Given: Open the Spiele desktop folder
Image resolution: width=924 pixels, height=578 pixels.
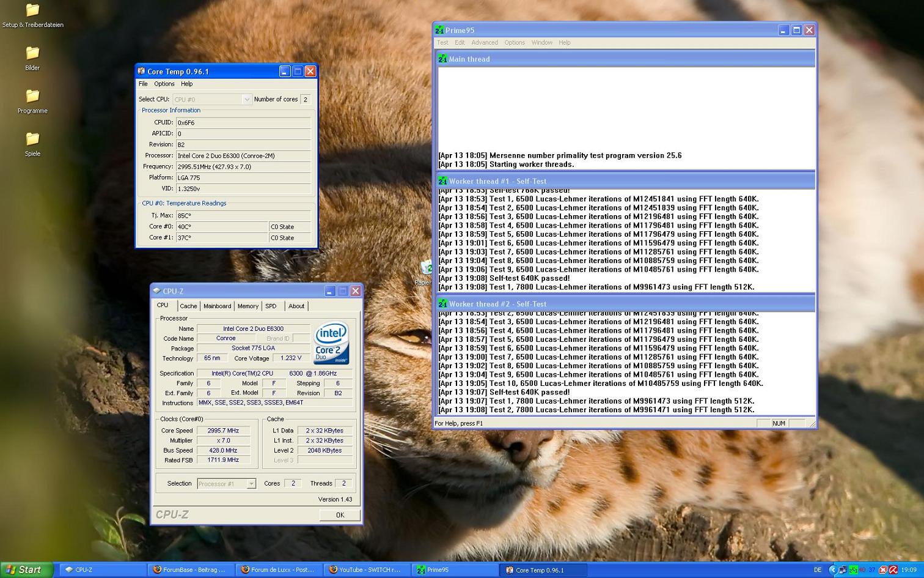Looking at the screenshot, I should [x=32, y=144].
